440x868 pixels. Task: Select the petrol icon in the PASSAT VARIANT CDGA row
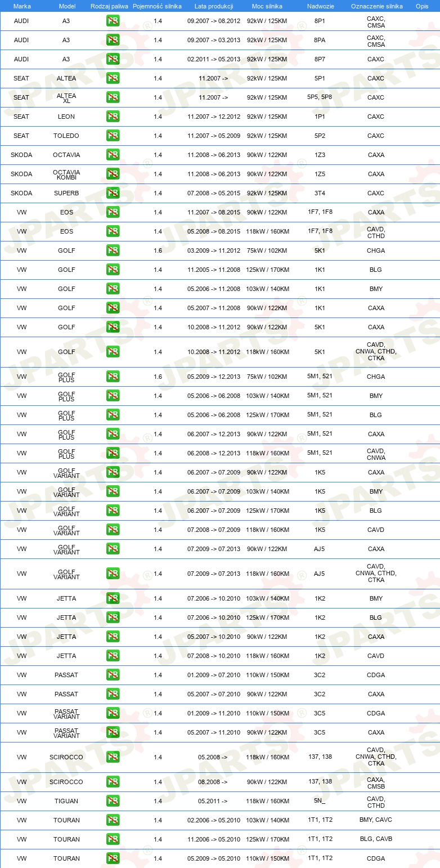113,713
